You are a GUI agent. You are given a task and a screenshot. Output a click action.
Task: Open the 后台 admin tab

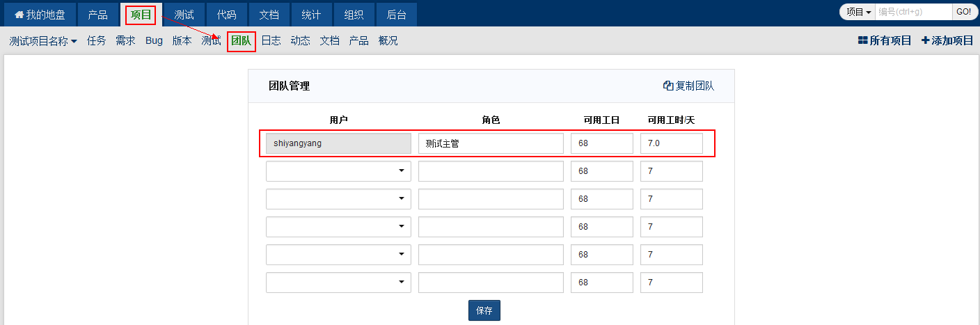coord(397,15)
